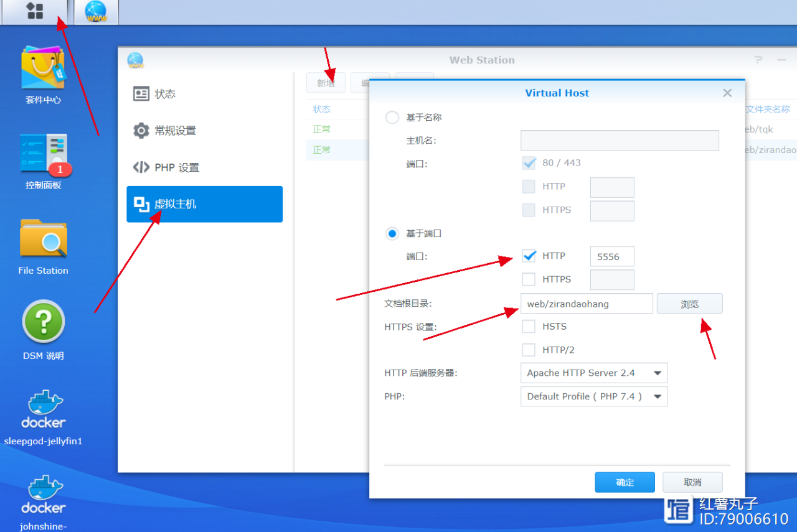This screenshot has width=797, height=532.
Task: Open the DSM main menu icon
Action: pyautogui.click(x=35, y=12)
